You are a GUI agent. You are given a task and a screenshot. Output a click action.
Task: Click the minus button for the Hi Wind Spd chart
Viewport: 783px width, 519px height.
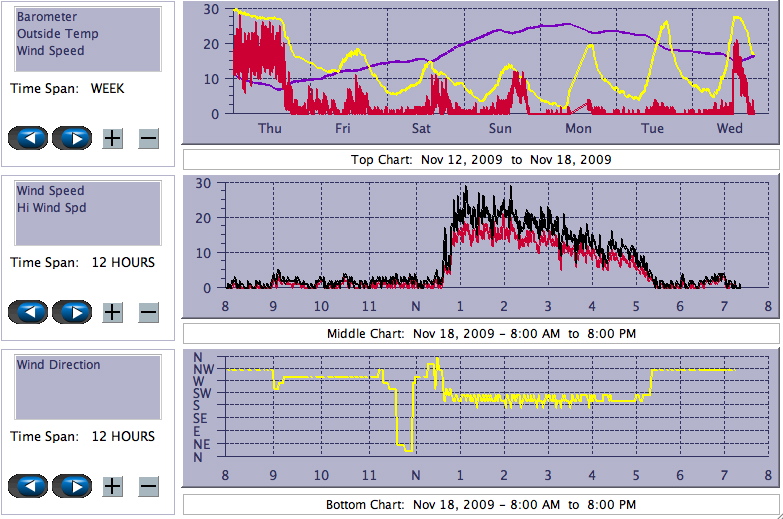click(x=148, y=312)
